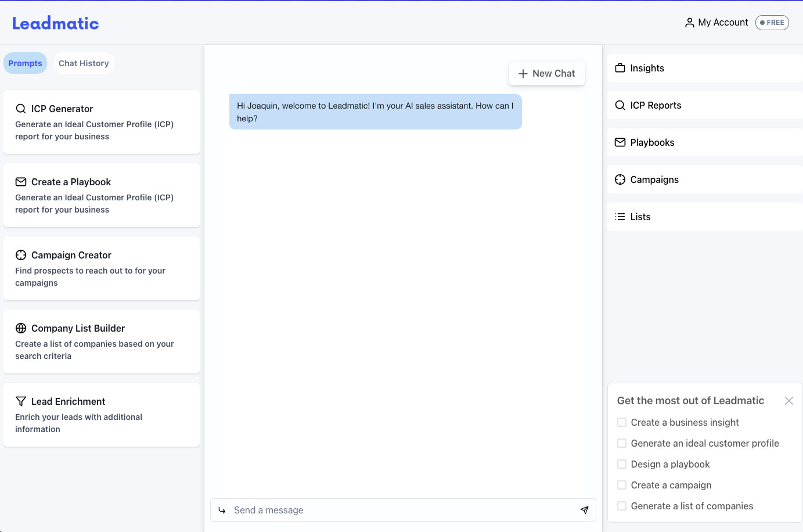Click the target icon next to Campaigns
803x532 pixels.
point(620,179)
